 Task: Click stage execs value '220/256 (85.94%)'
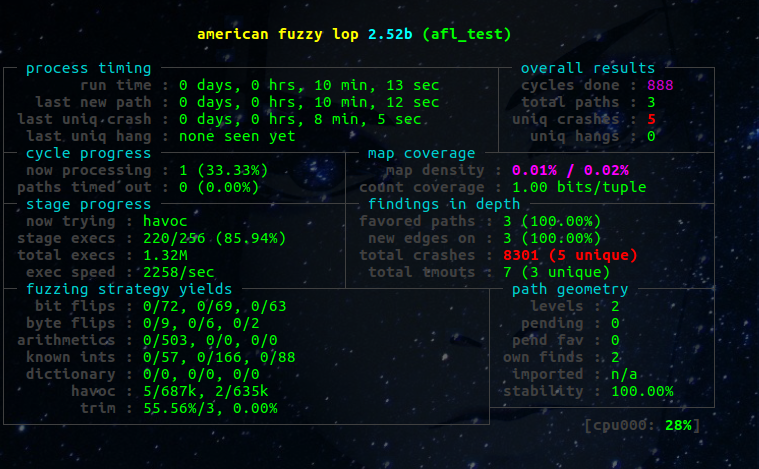pos(215,238)
